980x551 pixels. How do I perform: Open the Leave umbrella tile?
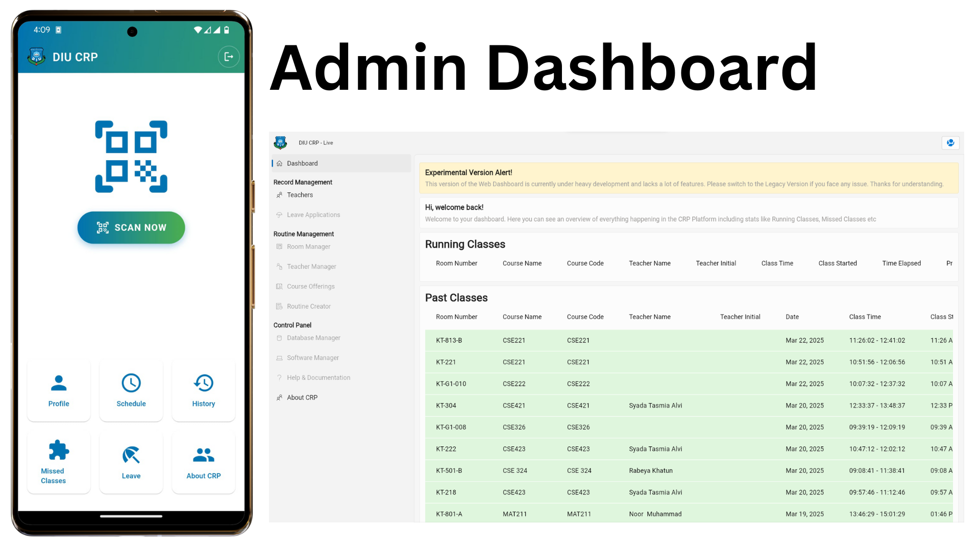tap(131, 462)
